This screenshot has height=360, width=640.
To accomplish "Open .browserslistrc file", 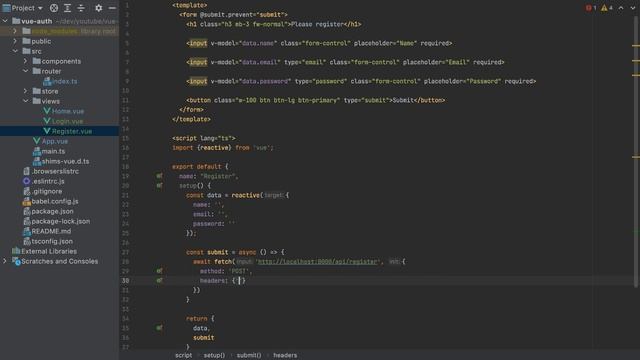I will click(x=55, y=171).
